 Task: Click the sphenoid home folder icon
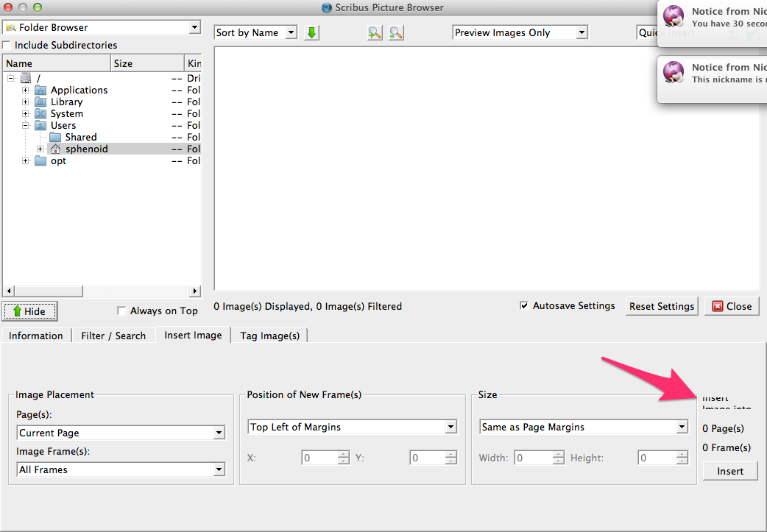coord(55,149)
